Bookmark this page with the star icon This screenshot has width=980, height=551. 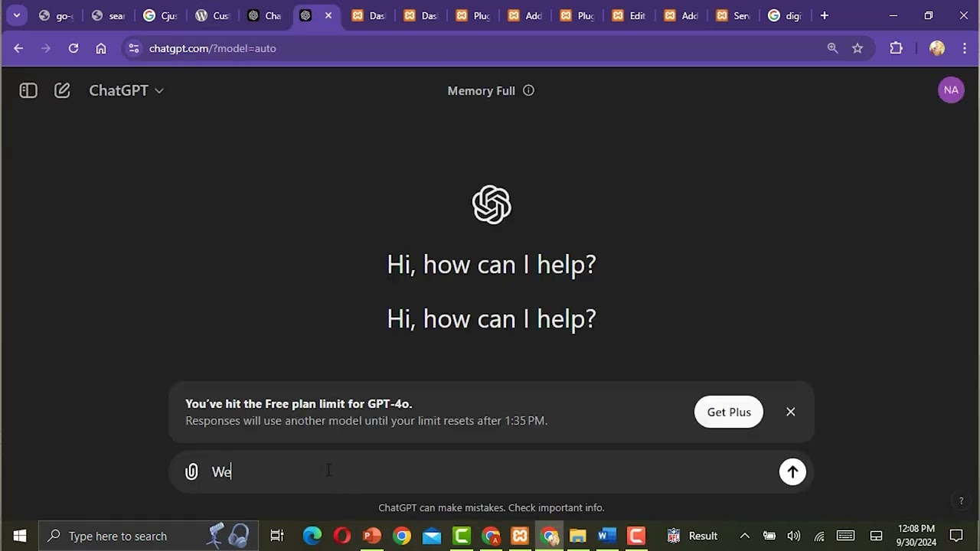click(x=857, y=48)
